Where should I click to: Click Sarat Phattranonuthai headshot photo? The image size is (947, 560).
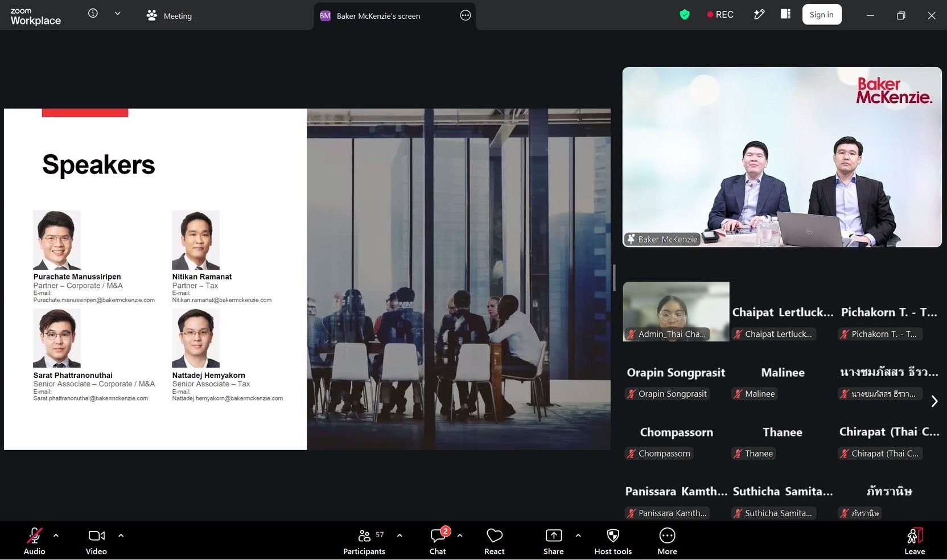click(57, 338)
